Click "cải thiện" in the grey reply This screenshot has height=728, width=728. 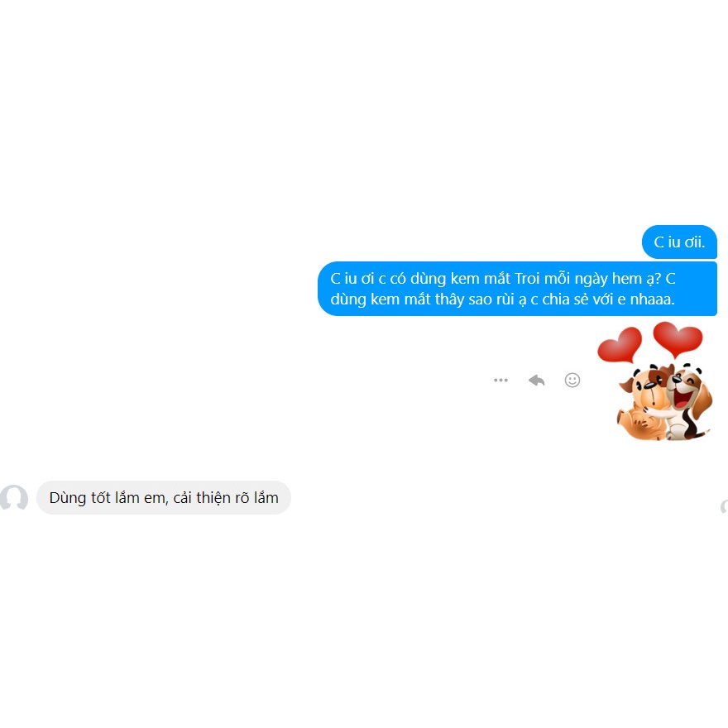pos(202,498)
